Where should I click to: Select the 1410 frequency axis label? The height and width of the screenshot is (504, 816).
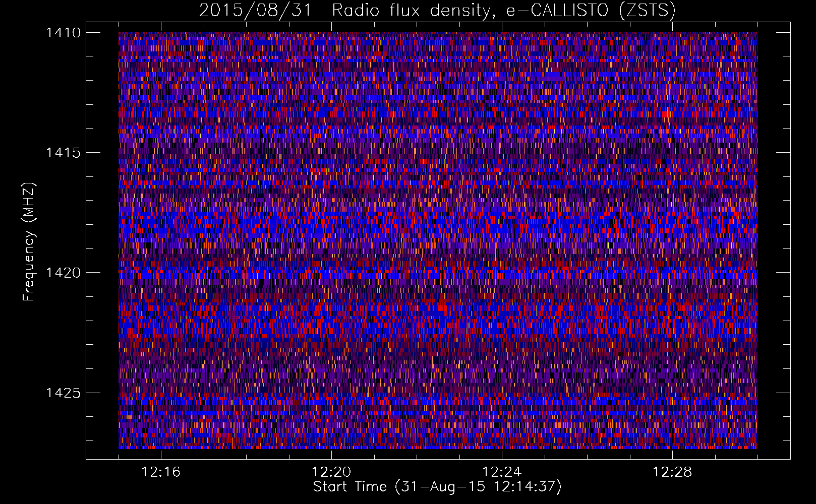pos(63,33)
